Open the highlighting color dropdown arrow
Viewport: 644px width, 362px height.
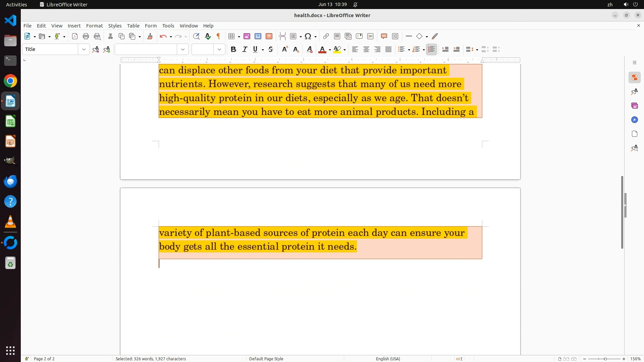pyautogui.click(x=345, y=50)
